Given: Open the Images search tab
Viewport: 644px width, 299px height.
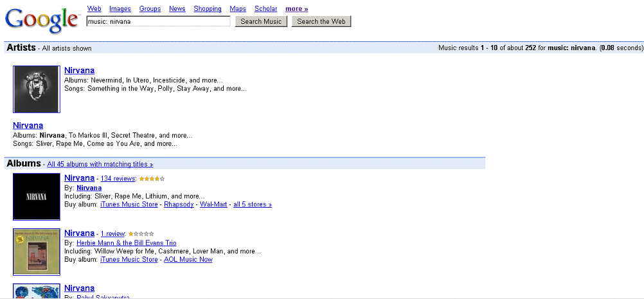Looking at the screenshot, I should (120, 9).
